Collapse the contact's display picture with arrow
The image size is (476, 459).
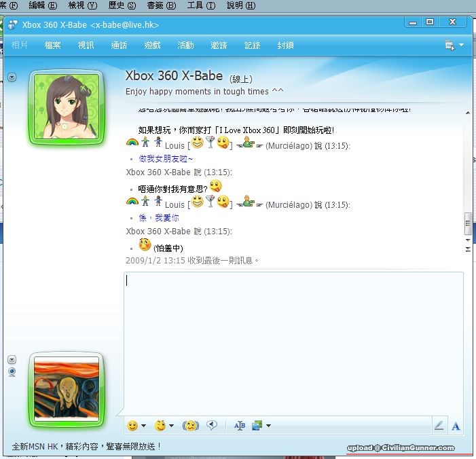click(x=12, y=77)
